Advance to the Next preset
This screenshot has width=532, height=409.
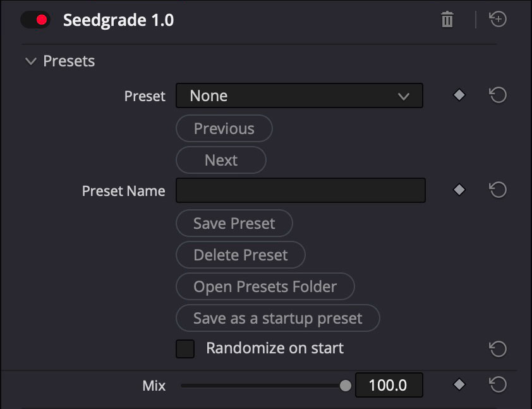click(221, 160)
